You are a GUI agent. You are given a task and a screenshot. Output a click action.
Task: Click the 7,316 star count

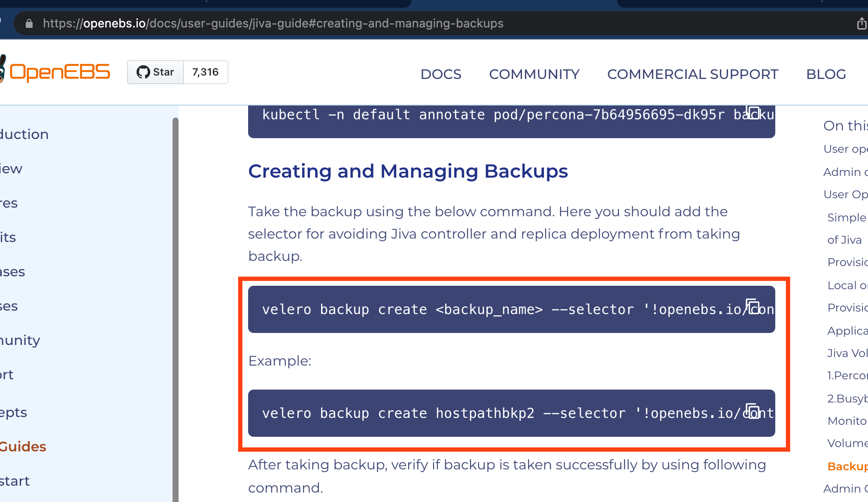pyautogui.click(x=205, y=72)
